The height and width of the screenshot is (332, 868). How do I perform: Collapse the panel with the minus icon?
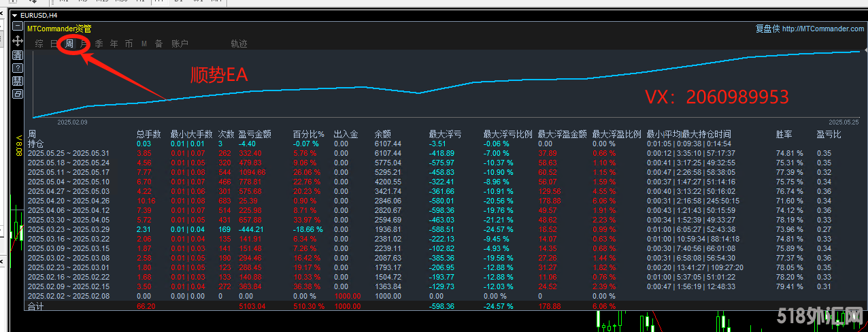coord(17,26)
